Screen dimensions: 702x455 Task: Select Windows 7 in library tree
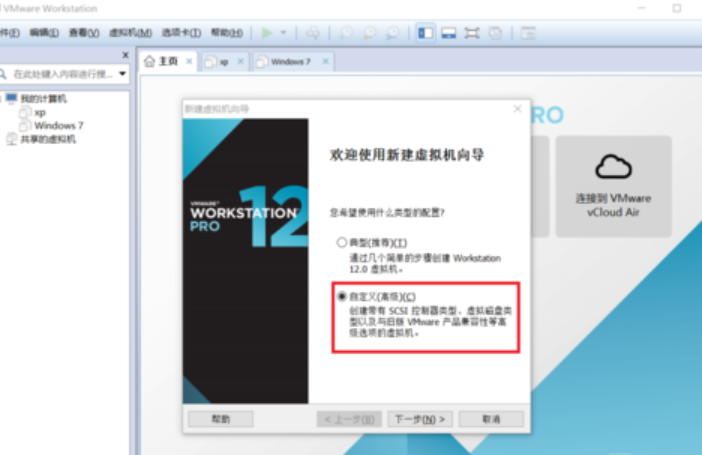click(x=59, y=125)
